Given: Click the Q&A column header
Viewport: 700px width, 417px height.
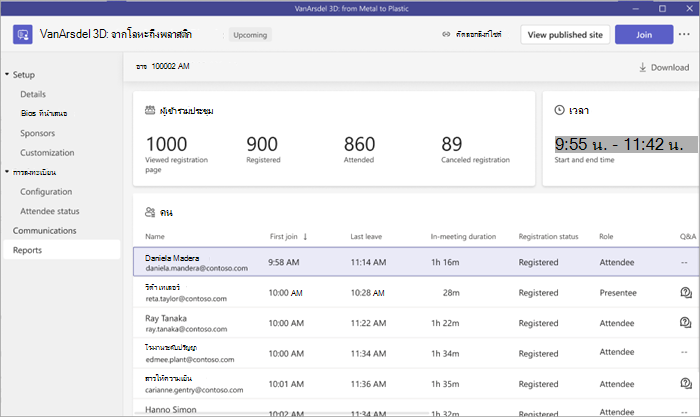Looking at the screenshot, I should point(688,237).
